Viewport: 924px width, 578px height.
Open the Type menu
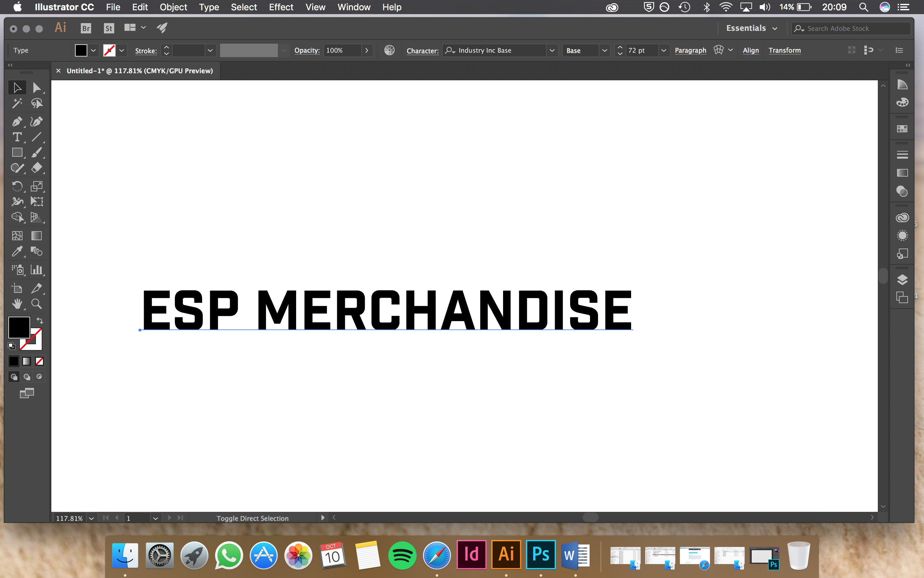[209, 7]
